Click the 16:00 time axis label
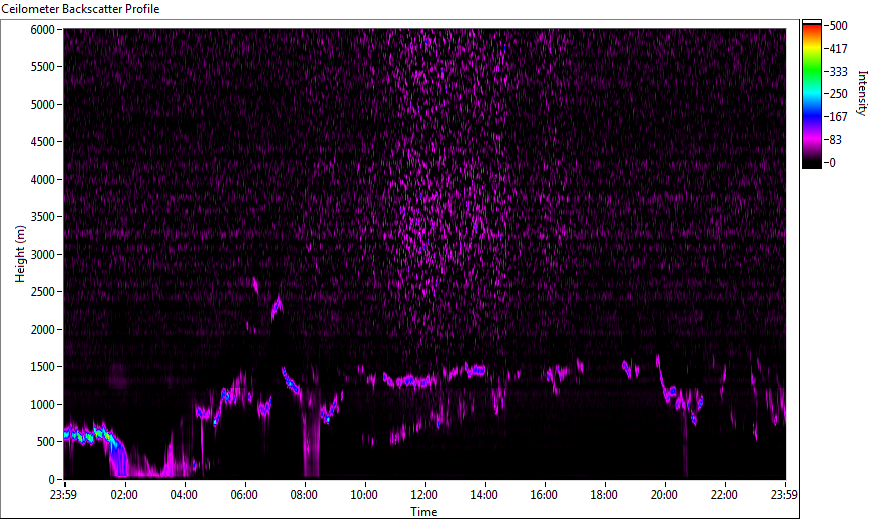Viewport: 872px width, 519px height. coord(544,495)
